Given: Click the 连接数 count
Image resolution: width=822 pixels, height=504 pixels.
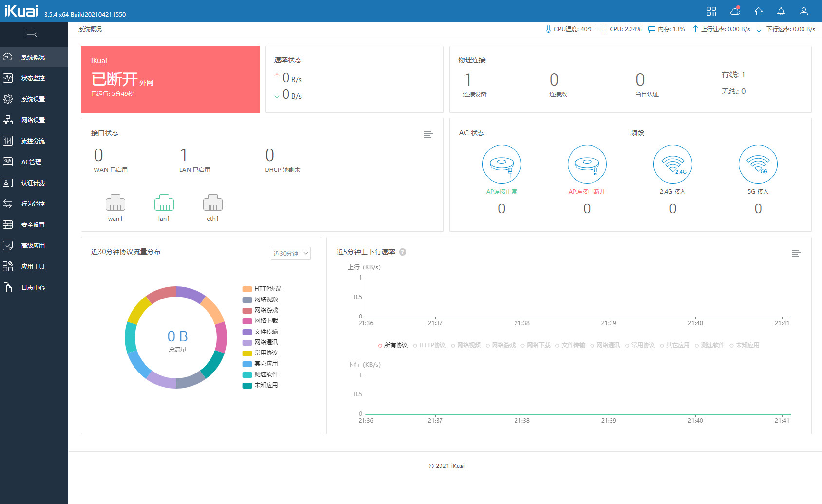Looking at the screenshot, I should (x=554, y=80).
